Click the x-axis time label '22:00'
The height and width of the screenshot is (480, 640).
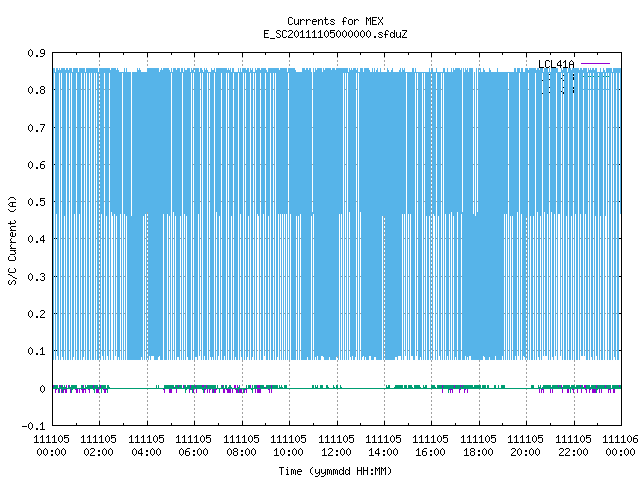573,452
